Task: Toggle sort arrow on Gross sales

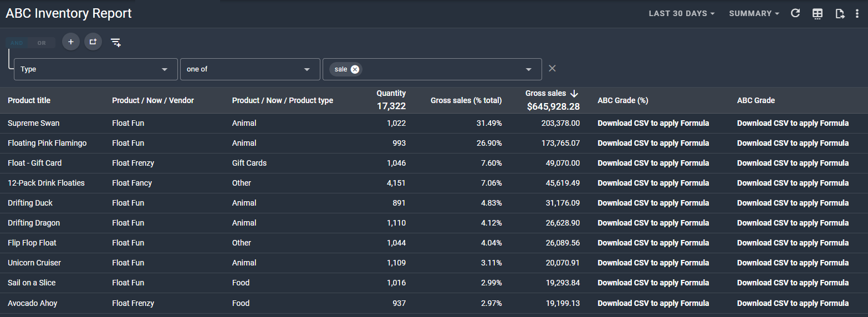Action: (574, 94)
